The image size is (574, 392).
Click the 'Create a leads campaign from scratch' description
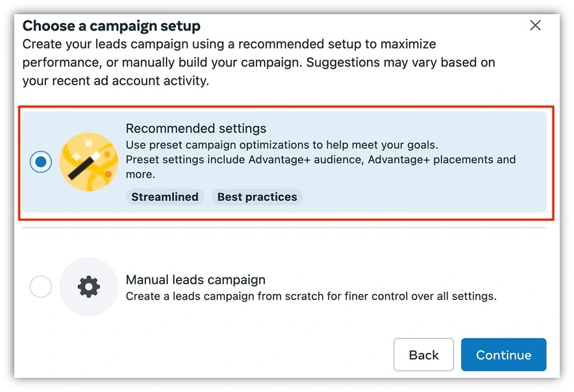click(x=311, y=296)
